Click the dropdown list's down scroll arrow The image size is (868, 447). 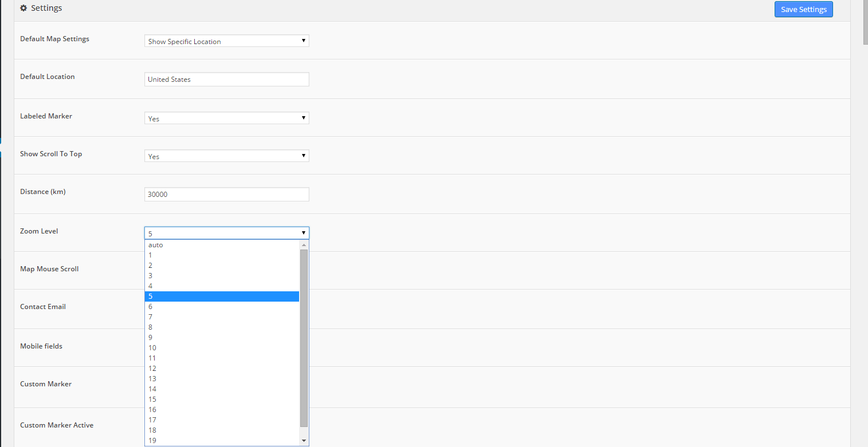tap(304, 440)
